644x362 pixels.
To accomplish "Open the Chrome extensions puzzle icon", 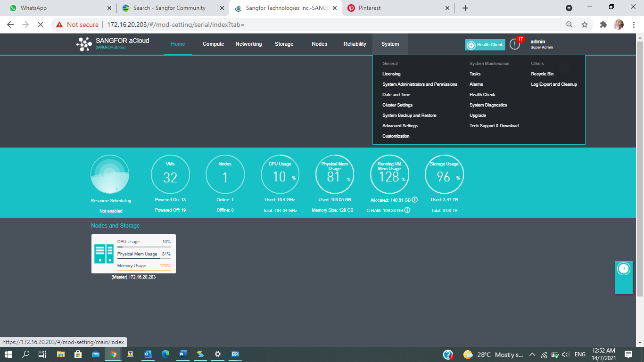I will [x=603, y=25].
